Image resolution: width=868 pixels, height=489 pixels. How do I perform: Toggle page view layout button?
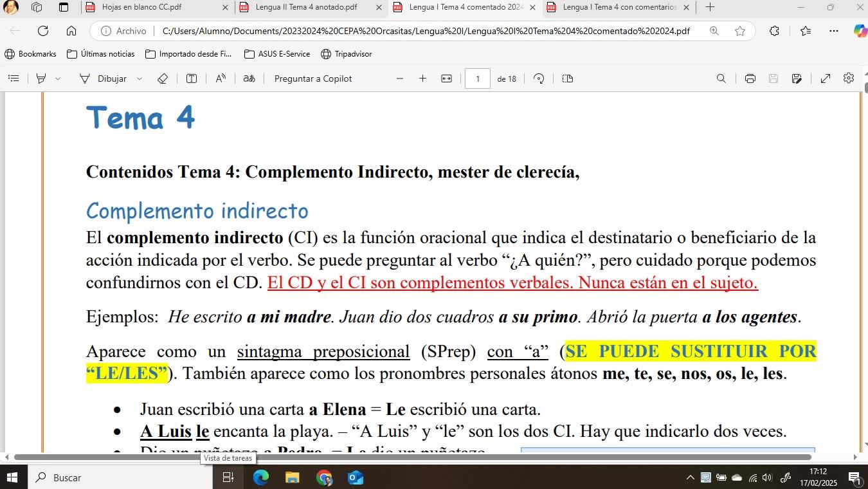[x=567, y=78]
